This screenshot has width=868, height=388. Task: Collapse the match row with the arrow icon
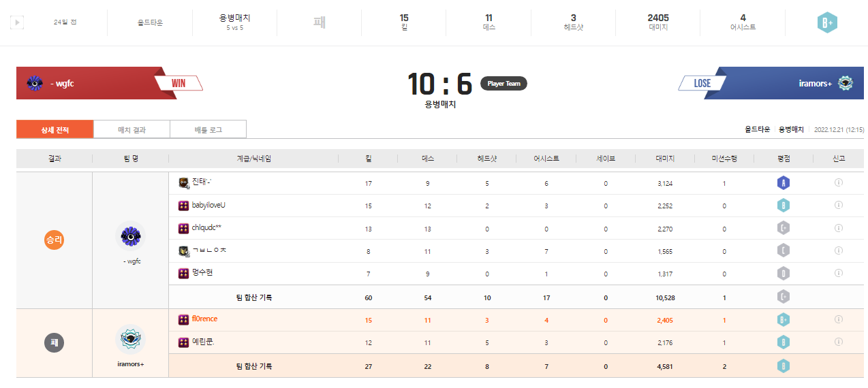[18, 22]
